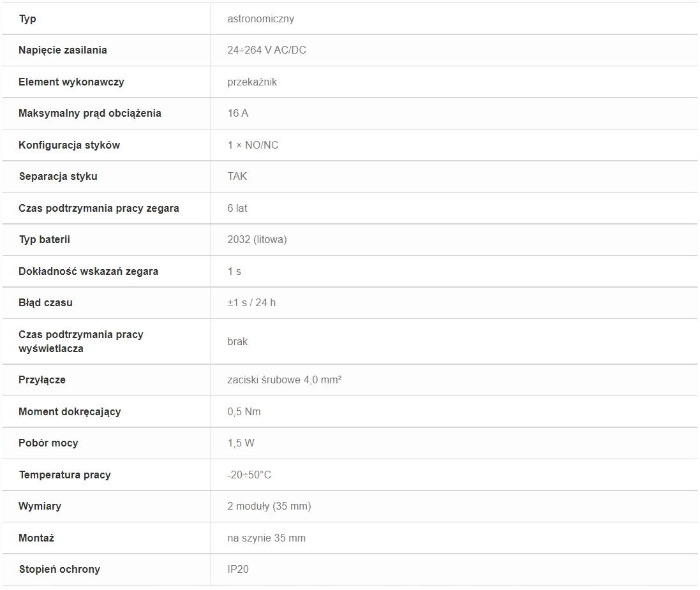Click the 'Typ' row label
This screenshot has height=590, width=700.
coord(27,18)
